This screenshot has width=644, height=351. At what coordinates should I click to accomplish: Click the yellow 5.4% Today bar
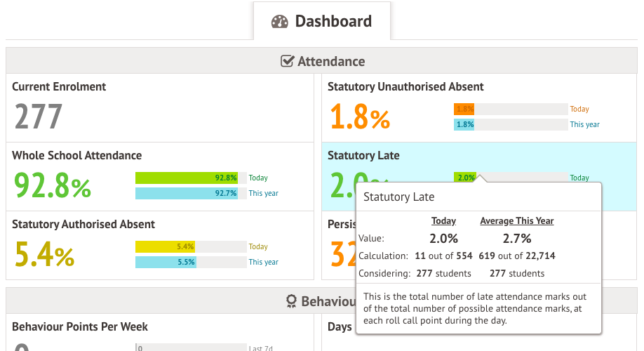tap(165, 247)
